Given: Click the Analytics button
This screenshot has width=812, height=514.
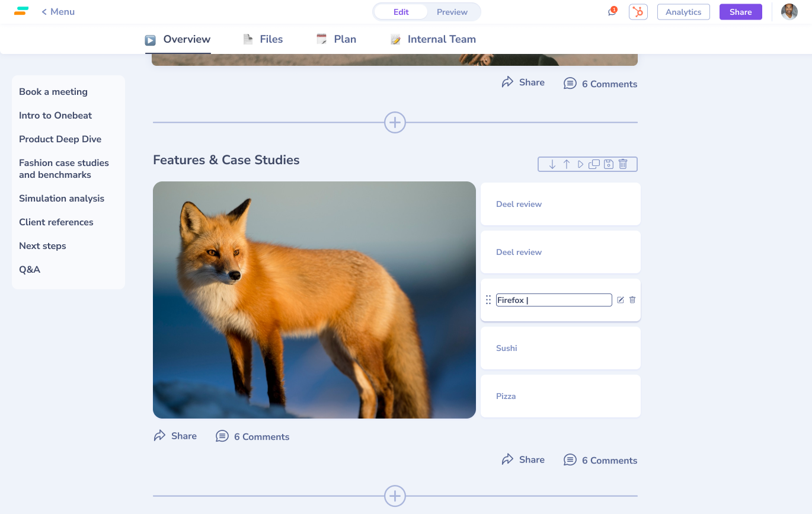Looking at the screenshot, I should [683, 12].
